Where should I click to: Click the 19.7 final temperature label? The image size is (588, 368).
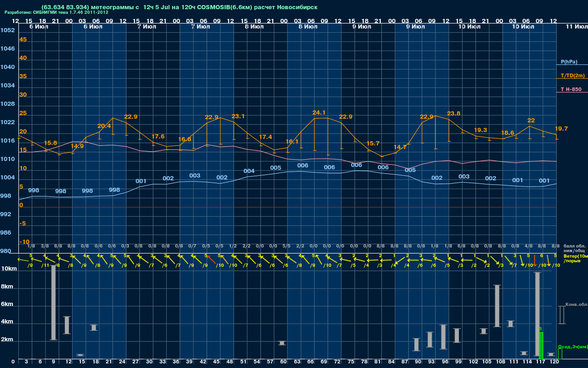tap(561, 129)
